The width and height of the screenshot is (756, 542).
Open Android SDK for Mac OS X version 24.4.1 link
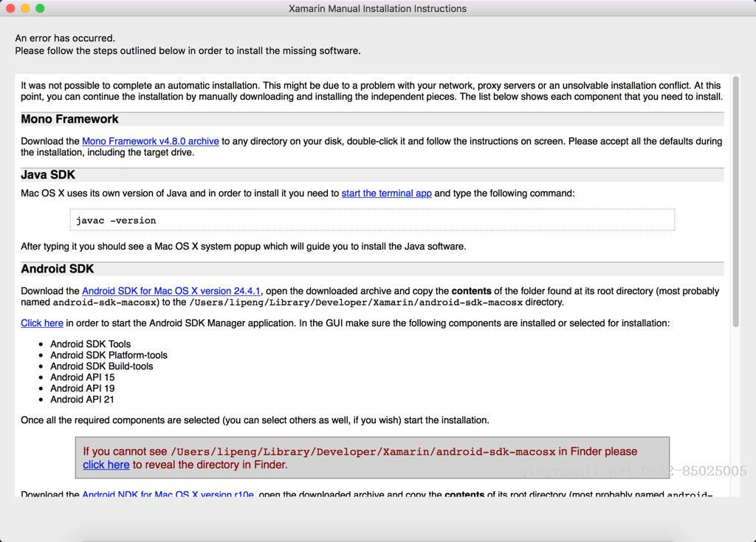click(171, 291)
